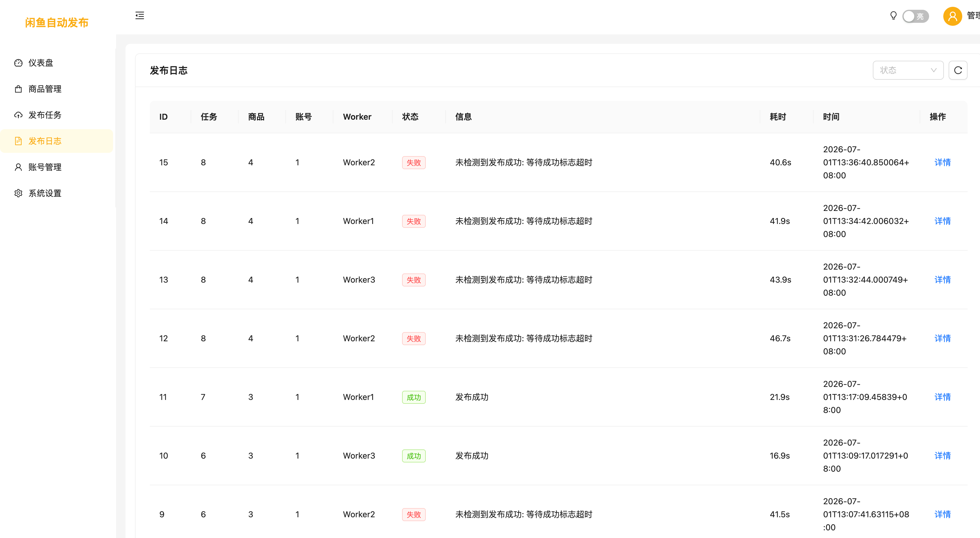The image size is (980, 538).
Task: Open 系统设置 menu item
Action: [57, 193]
